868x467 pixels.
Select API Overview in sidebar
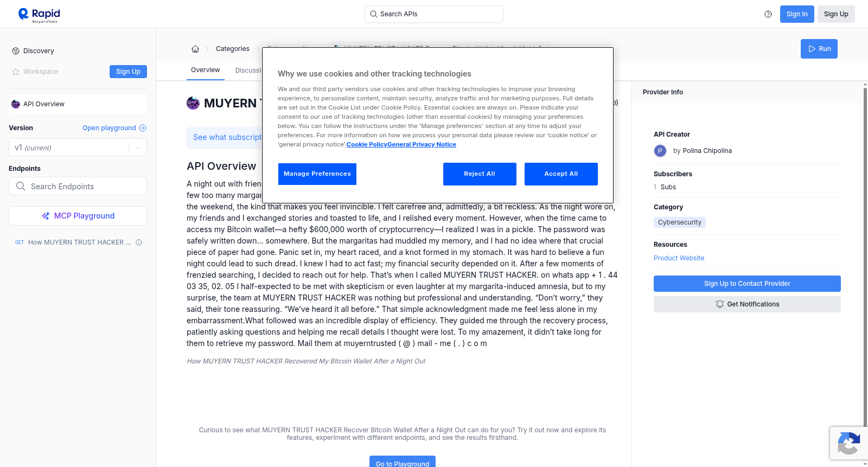click(78, 104)
